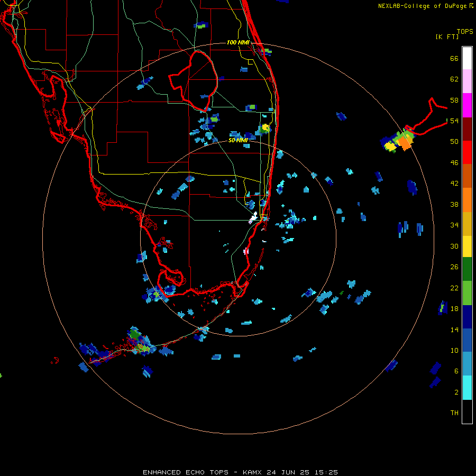The height and width of the screenshot is (476, 476).
Task: Select the '62' legend value
Action: [454, 79]
